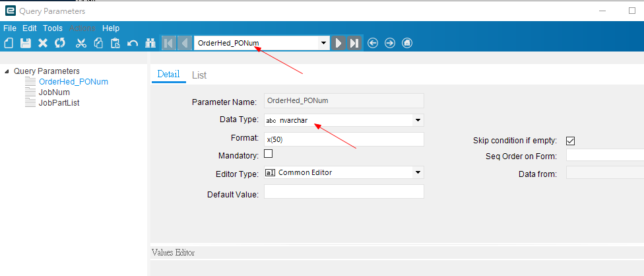The image size is (644, 276).
Task: Open the File menu
Action: (x=10, y=28)
